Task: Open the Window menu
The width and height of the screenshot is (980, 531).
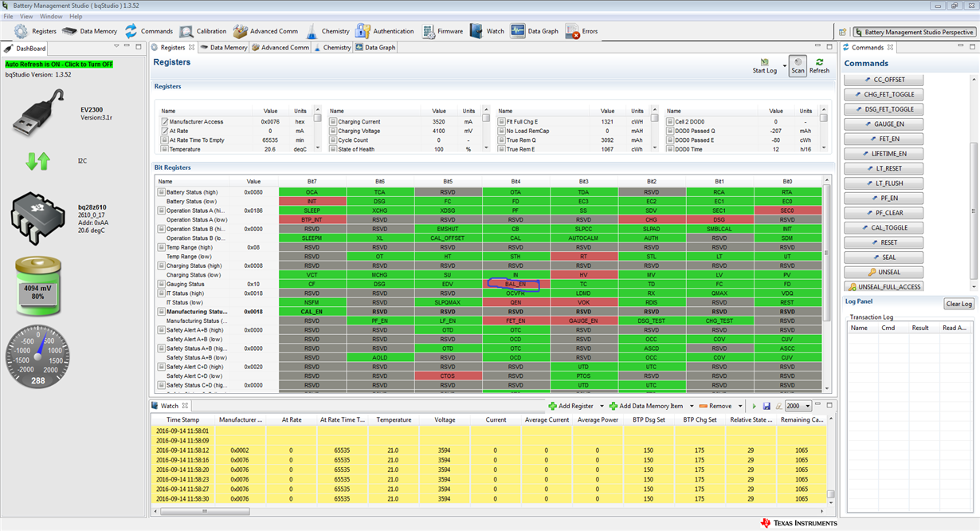Action: 51,16
